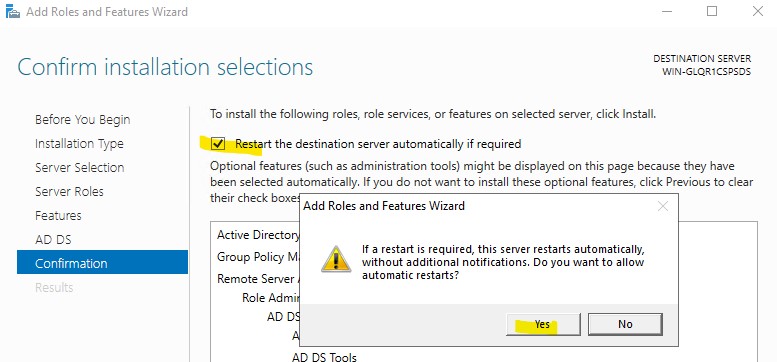Close the Add Roles and Features Wizard window

click(758, 11)
